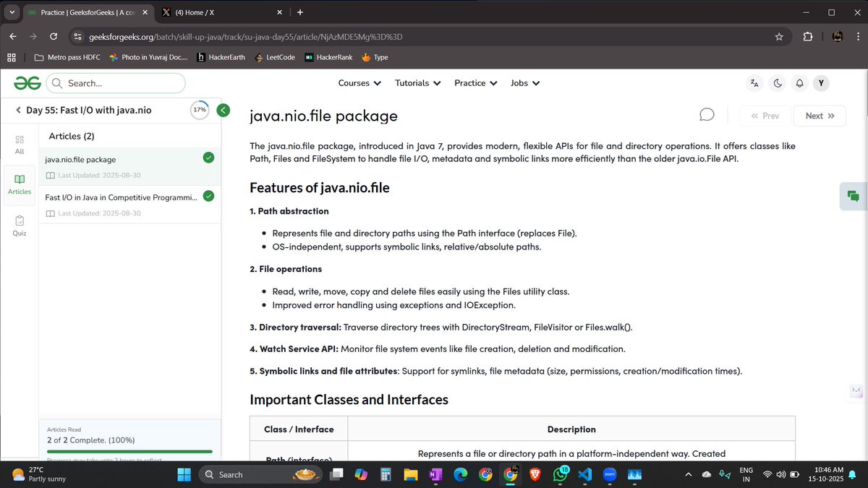Open the Chrome profile picture
868x488 pixels.
click(x=837, y=36)
